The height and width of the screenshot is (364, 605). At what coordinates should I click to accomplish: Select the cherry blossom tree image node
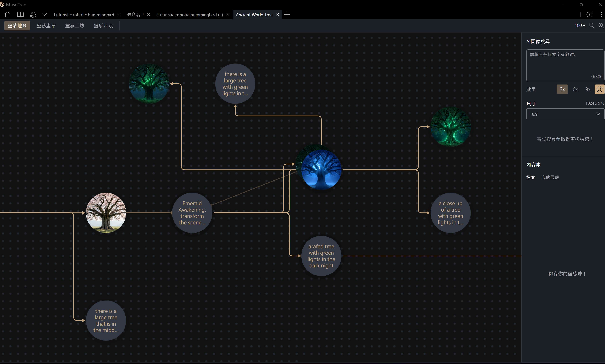106,213
